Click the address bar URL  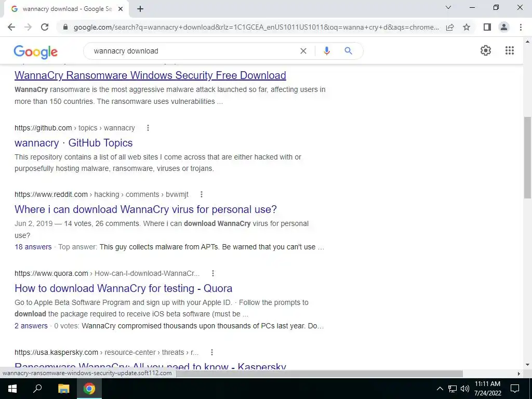[256, 27]
